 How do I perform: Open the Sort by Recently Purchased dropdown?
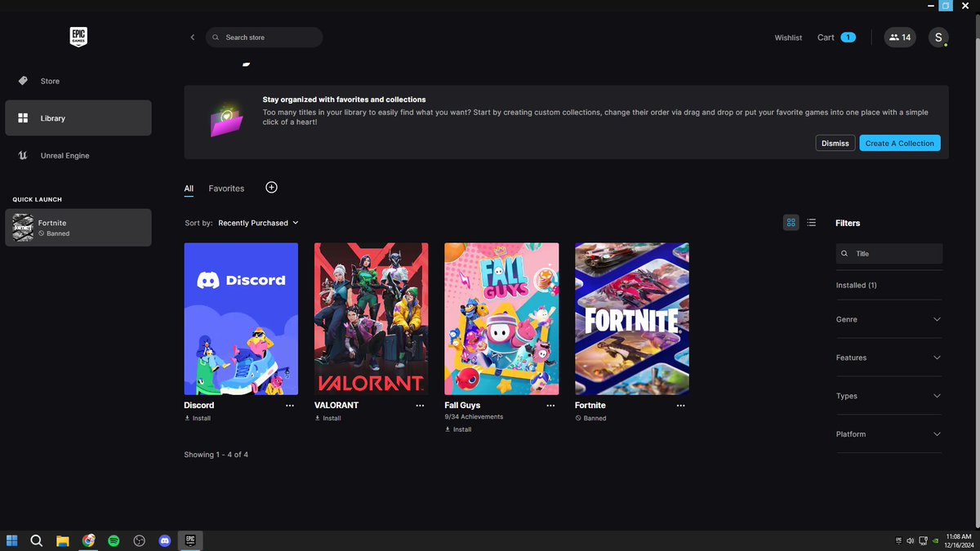click(x=258, y=223)
